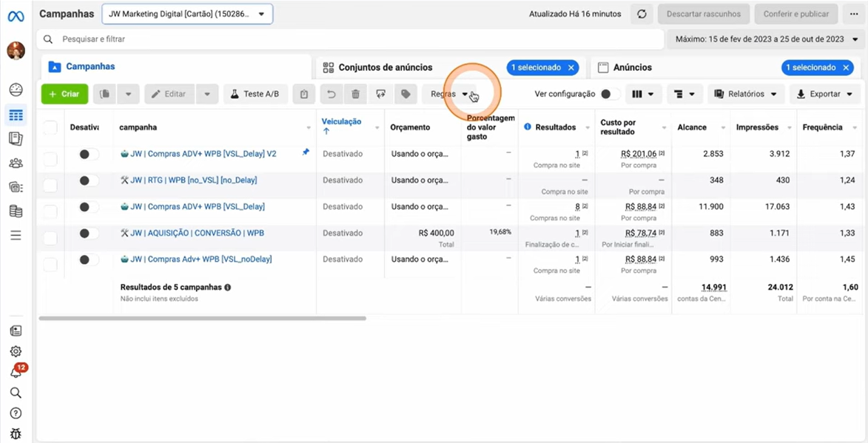This screenshot has width=868, height=443.
Task: Click the refresh data icon
Action: pyautogui.click(x=642, y=14)
